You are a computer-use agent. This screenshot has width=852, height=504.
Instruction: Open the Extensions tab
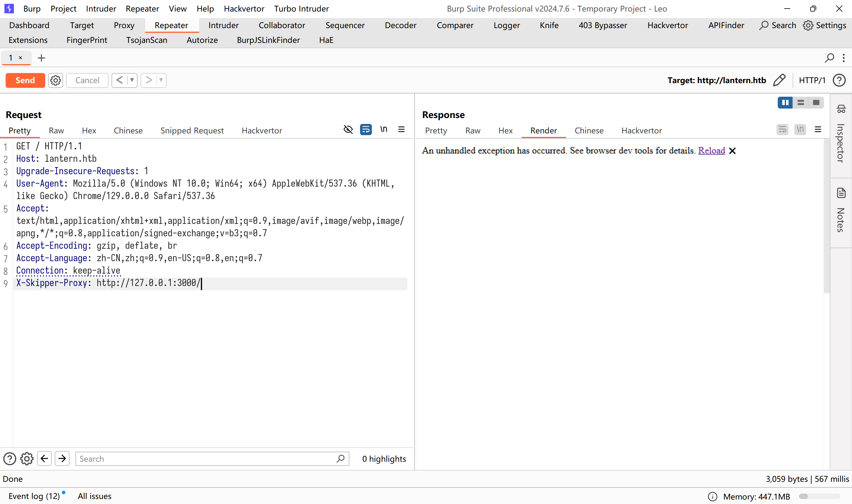pos(28,40)
